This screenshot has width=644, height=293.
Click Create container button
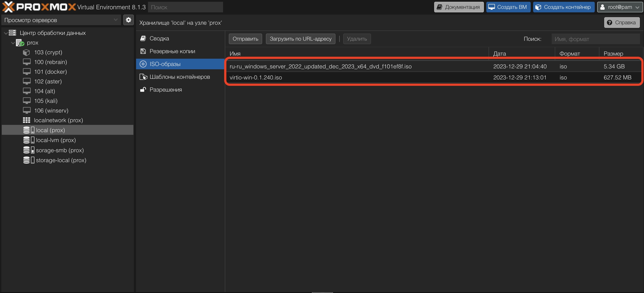coord(564,7)
